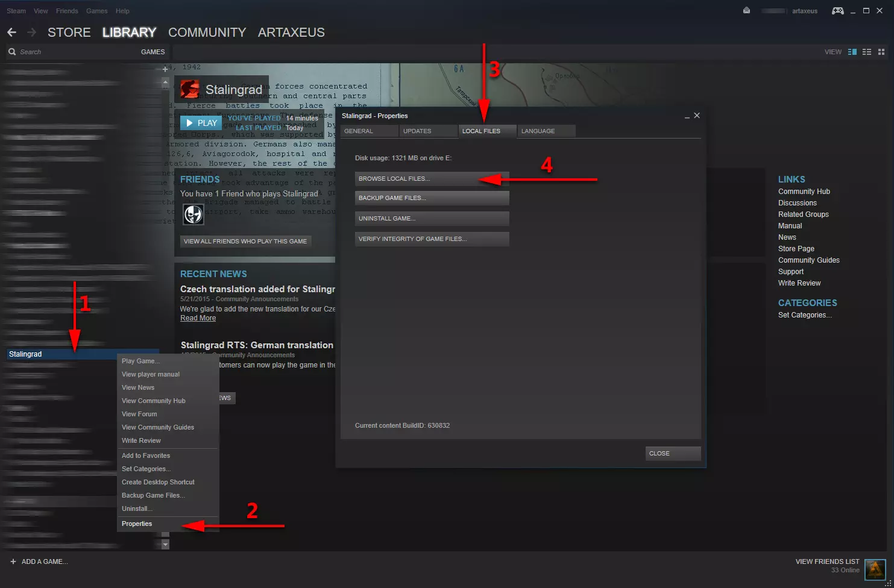Open the View menu in menu bar
This screenshot has height=588, width=894.
point(41,11)
